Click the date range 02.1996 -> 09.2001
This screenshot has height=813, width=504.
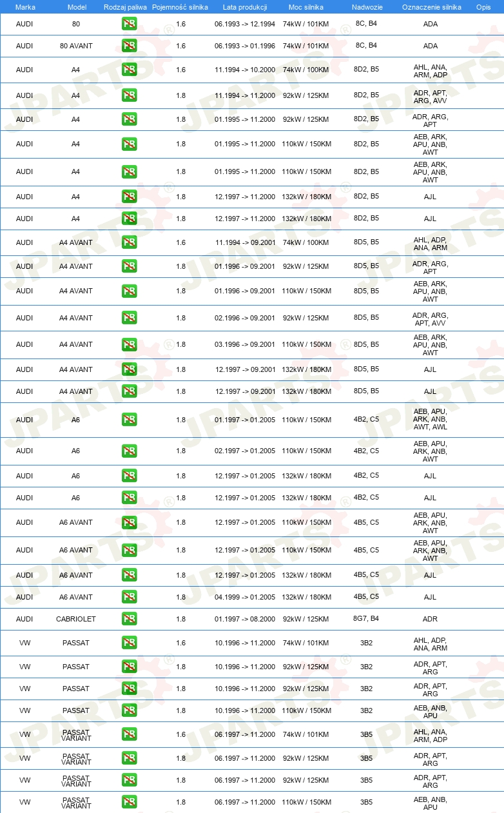[245, 318]
